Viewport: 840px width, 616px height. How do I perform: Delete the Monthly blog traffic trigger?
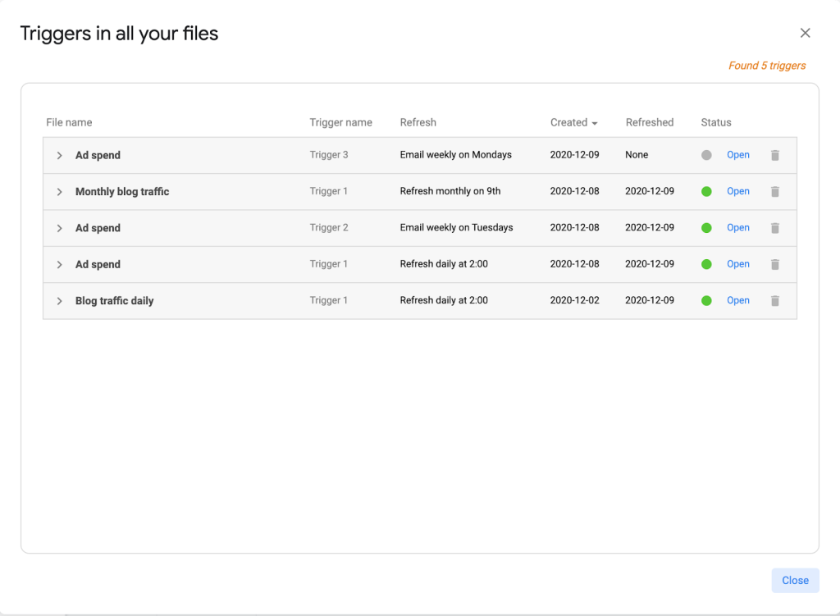pyautogui.click(x=774, y=191)
